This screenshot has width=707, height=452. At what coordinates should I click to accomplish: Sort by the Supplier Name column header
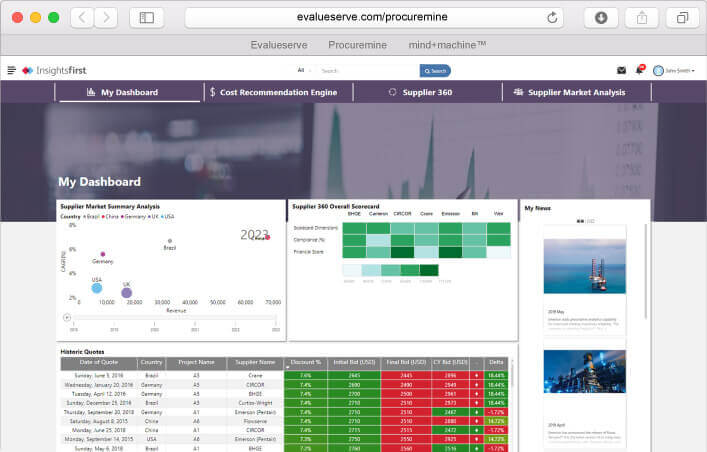pos(255,363)
